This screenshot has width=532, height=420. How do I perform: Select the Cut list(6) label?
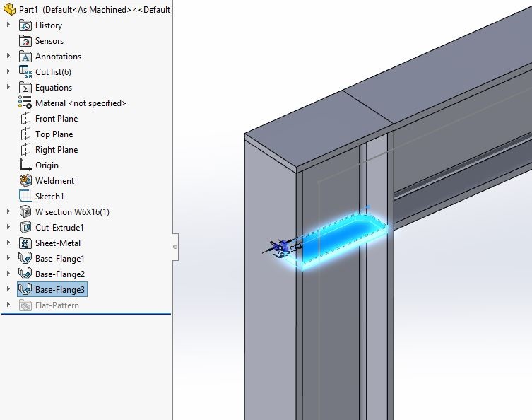(53, 72)
